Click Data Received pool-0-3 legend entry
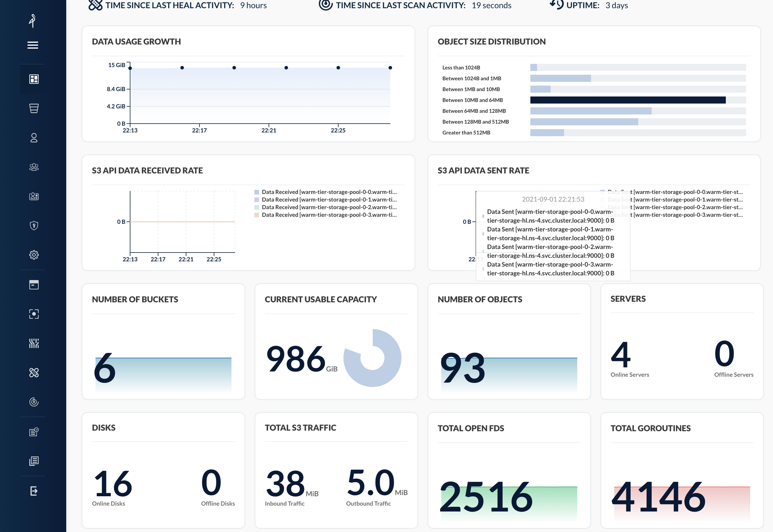Image resolution: width=773 pixels, height=532 pixels. [329, 215]
